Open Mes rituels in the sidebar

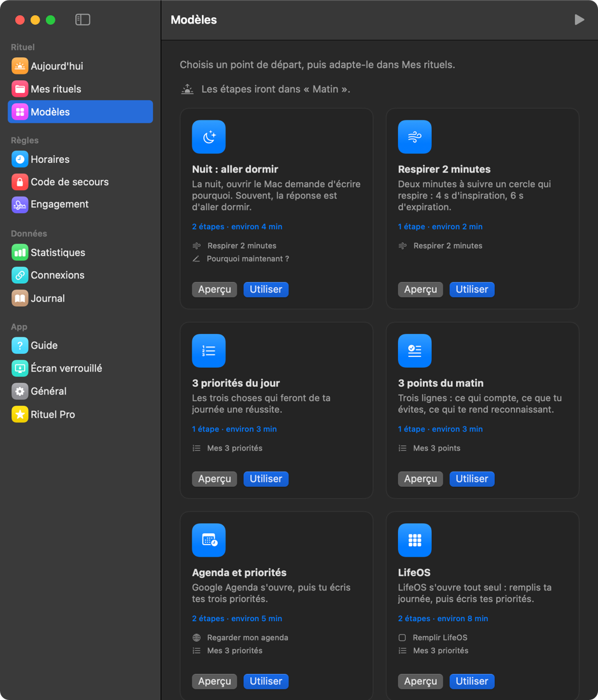80,89
